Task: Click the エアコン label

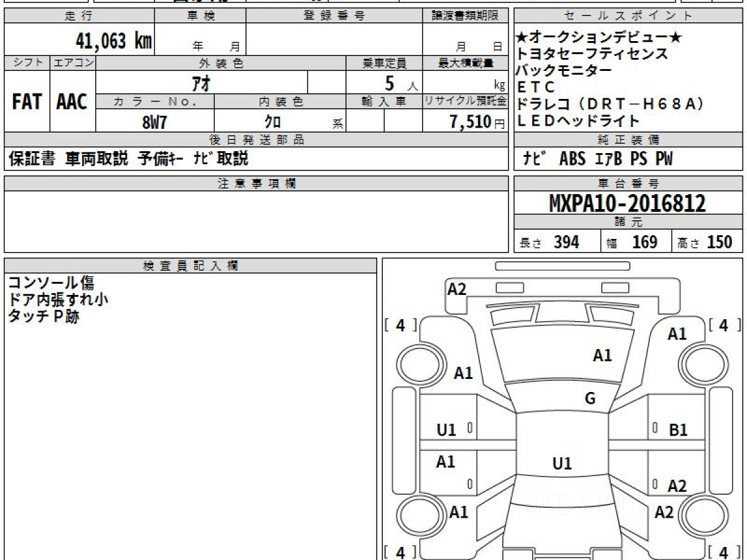Action: 73,63
